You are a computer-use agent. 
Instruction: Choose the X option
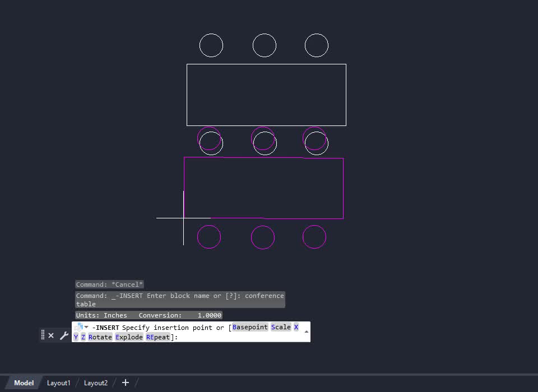tap(296, 327)
